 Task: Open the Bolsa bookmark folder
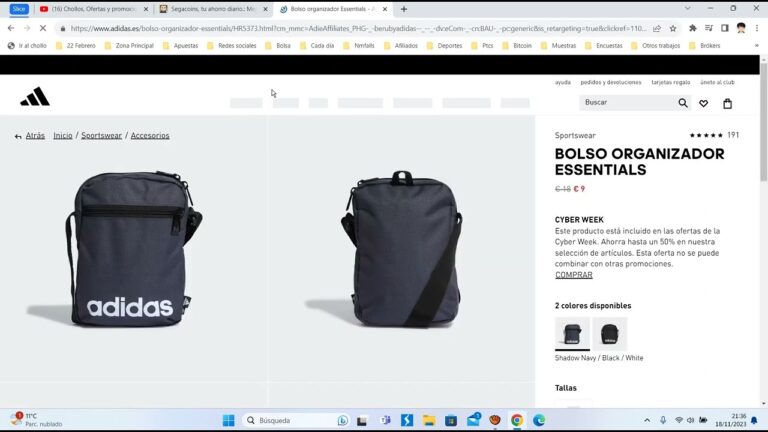point(278,46)
